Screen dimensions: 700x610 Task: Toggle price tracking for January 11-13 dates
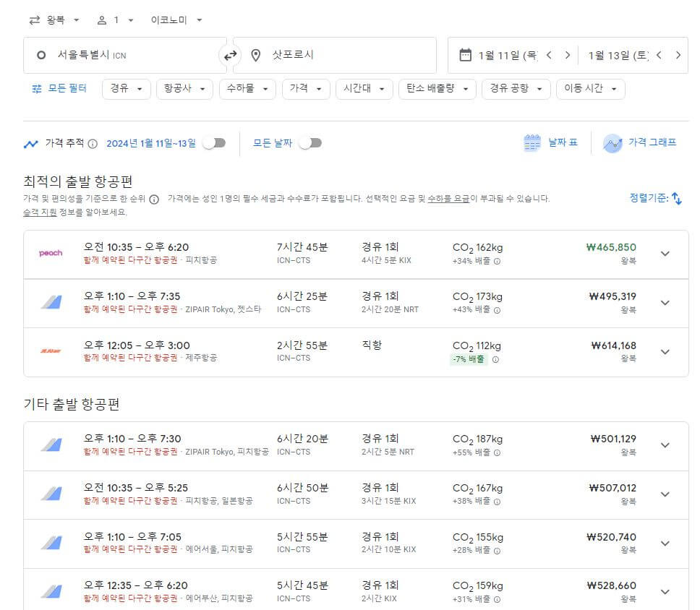[x=215, y=142]
